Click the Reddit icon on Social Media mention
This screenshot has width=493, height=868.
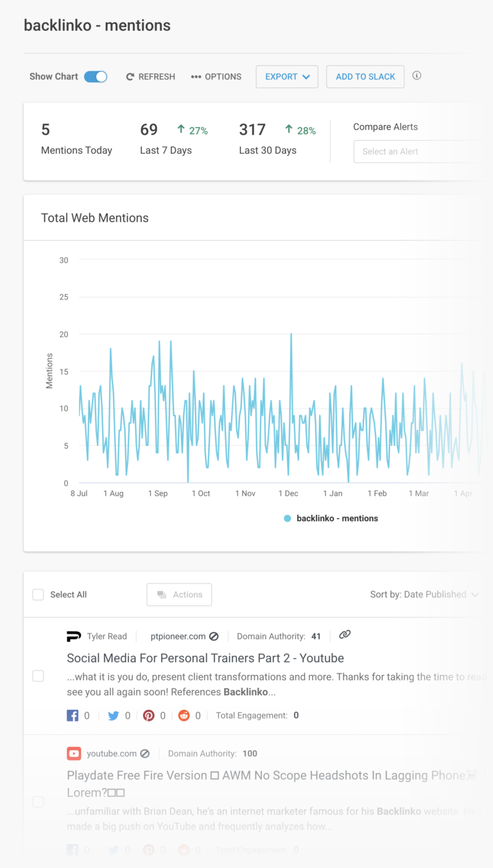184,715
